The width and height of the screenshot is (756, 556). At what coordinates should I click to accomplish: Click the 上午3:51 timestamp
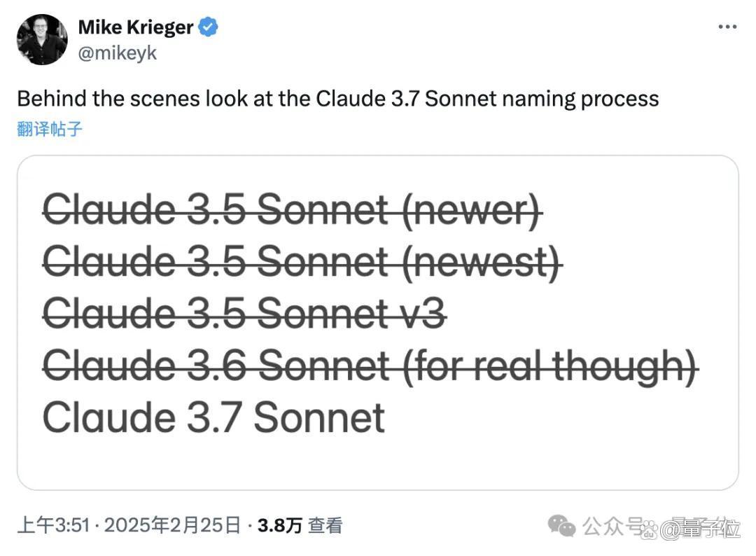pyautogui.click(x=53, y=526)
